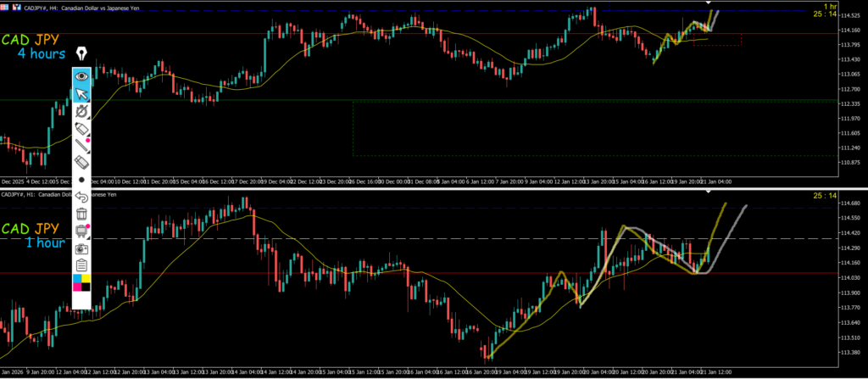Choose the highlighter marker tool

[82, 128]
